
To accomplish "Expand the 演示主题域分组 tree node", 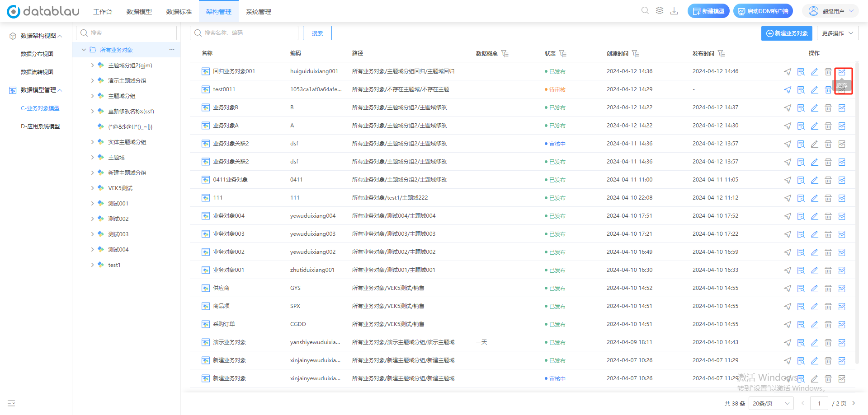I will coord(92,81).
